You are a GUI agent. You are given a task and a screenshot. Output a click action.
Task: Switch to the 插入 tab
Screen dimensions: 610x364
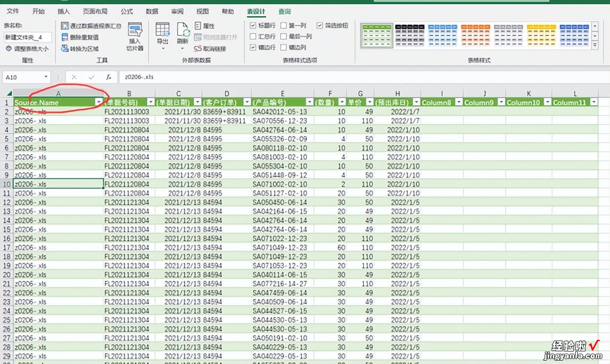point(63,11)
